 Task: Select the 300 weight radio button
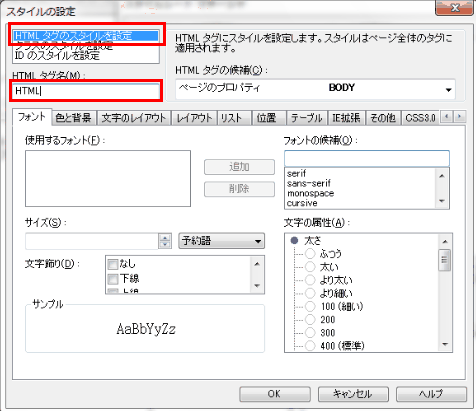pyautogui.click(x=310, y=333)
